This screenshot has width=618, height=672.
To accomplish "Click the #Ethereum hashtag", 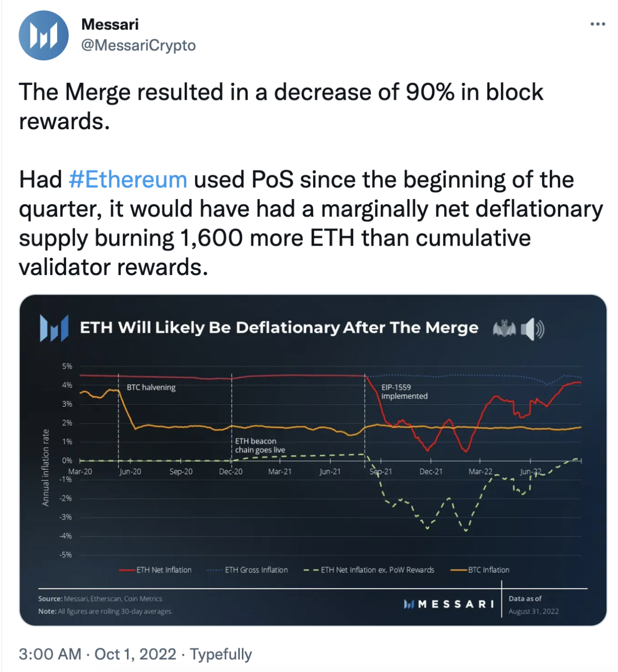I will (128, 180).
